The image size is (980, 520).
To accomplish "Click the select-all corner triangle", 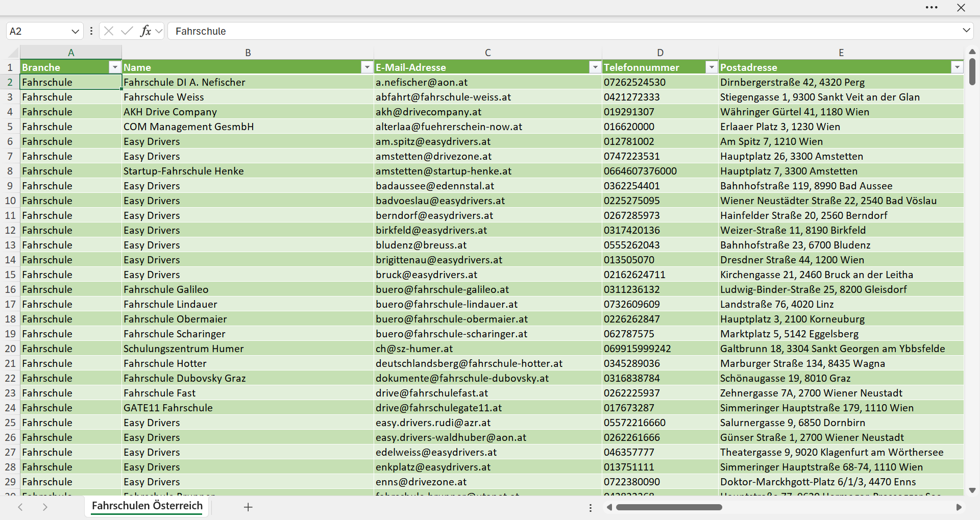I will point(13,53).
